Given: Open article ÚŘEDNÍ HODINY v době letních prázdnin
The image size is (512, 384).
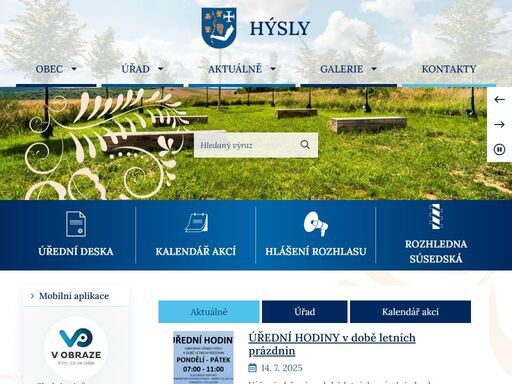Looking at the screenshot, I should (x=332, y=344).
